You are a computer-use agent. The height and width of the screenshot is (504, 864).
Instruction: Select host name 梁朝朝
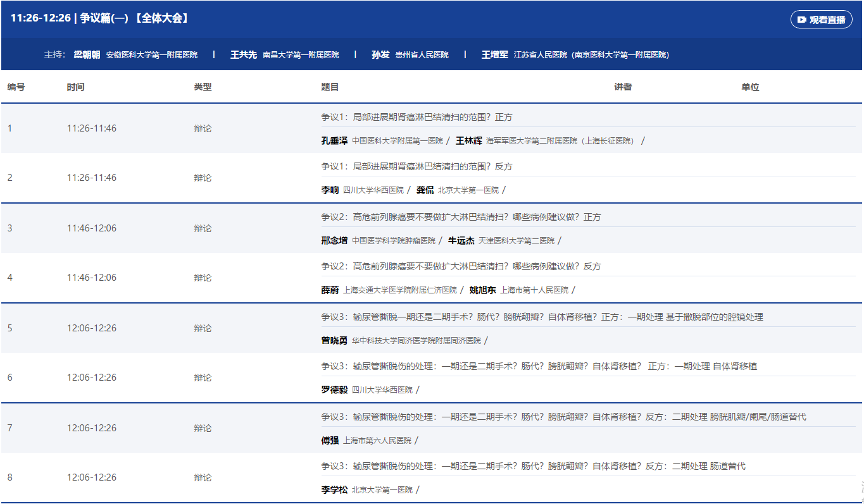pos(87,55)
